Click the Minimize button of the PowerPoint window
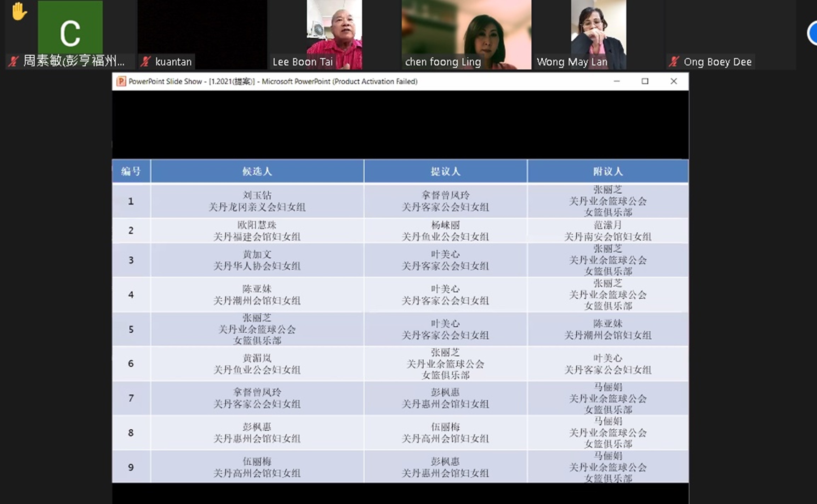Image resolution: width=817 pixels, height=504 pixels. point(617,81)
